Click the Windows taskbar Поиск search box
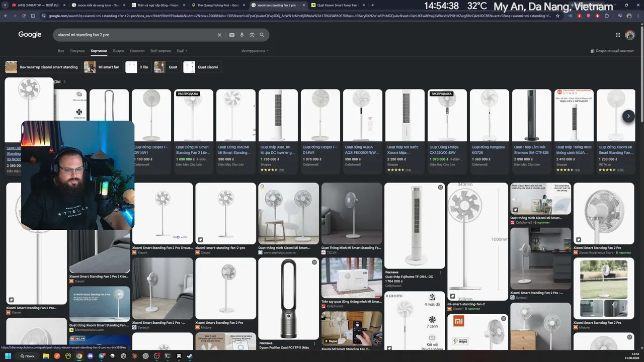This screenshot has width=644, height=362. (x=26, y=356)
